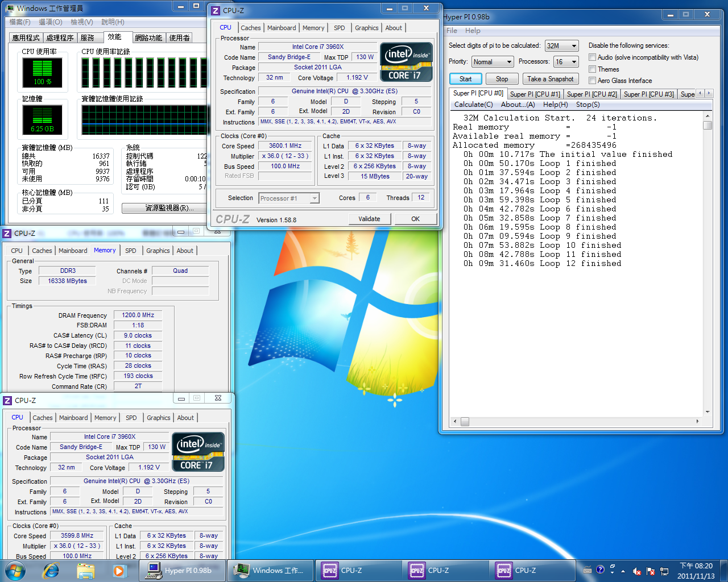Viewport: 728px width, 582px height.
Task: Open About tab in CPU-Z Memory timings window
Action: click(x=185, y=250)
